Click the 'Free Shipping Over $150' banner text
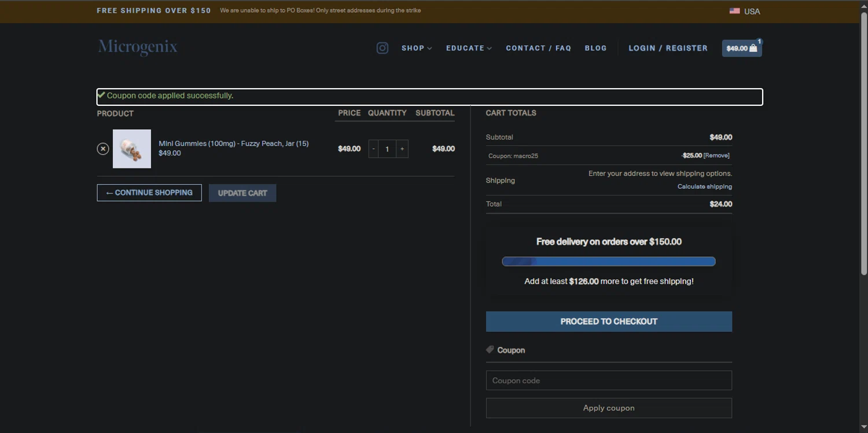868x433 pixels. point(154,10)
